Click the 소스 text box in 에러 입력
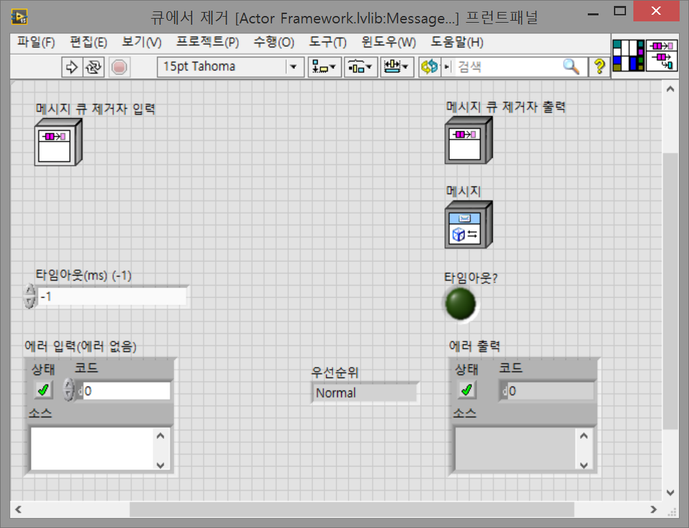The height and width of the screenshot is (528, 689). (92, 449)
